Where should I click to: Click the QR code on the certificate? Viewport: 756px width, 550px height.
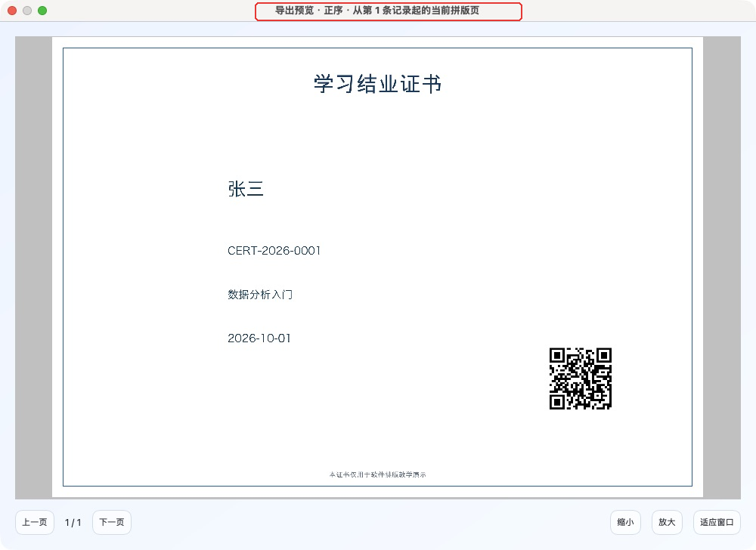tap(581, 379)
